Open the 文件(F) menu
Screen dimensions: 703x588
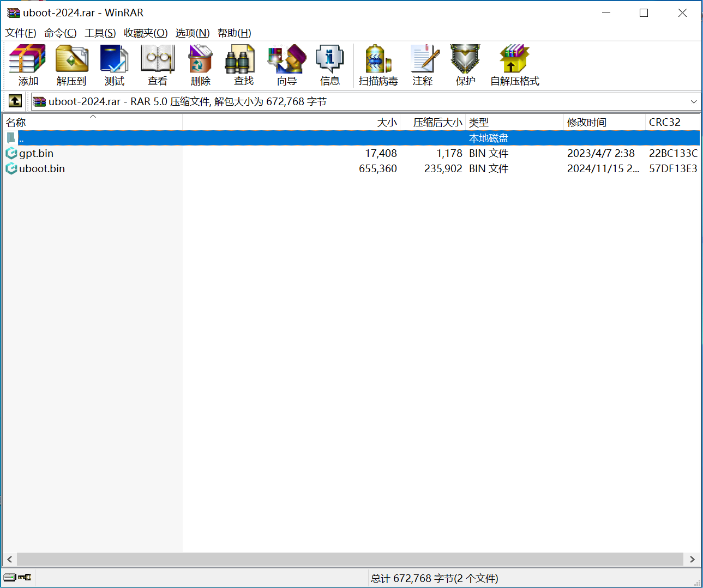tap(21, 33)
